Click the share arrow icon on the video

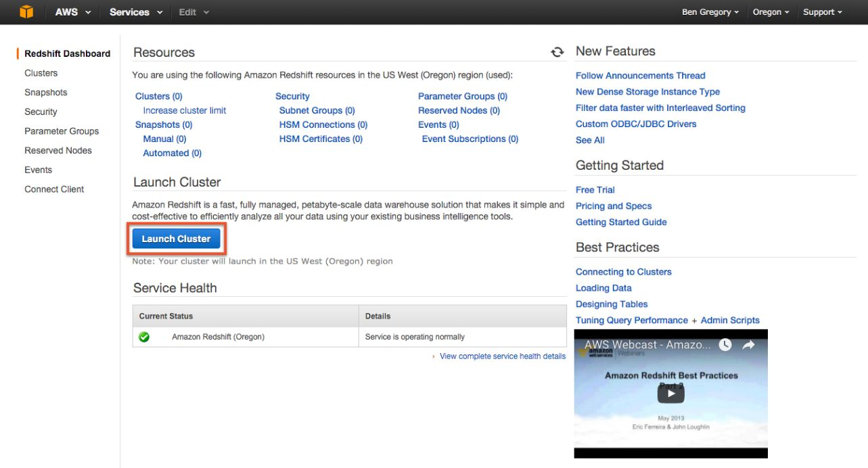(x=748, y=345)
